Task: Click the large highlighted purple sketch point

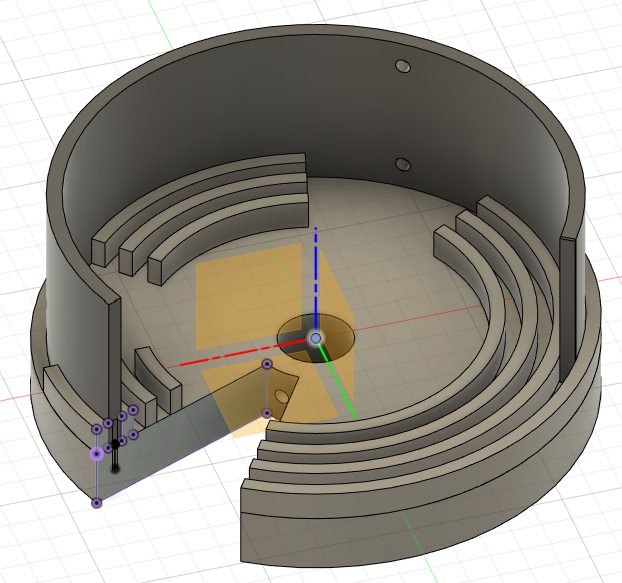Action: (97, 454)
